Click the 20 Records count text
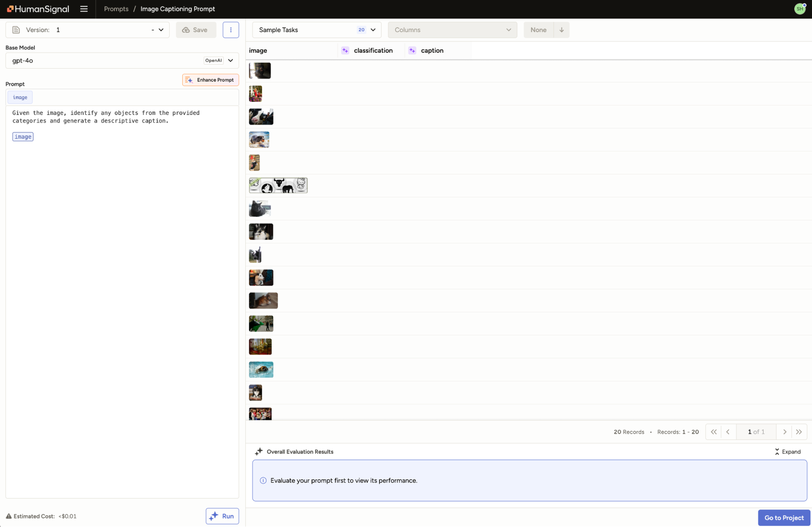The height and width of the screenshot is (527, 812). [x=629, y=432]
